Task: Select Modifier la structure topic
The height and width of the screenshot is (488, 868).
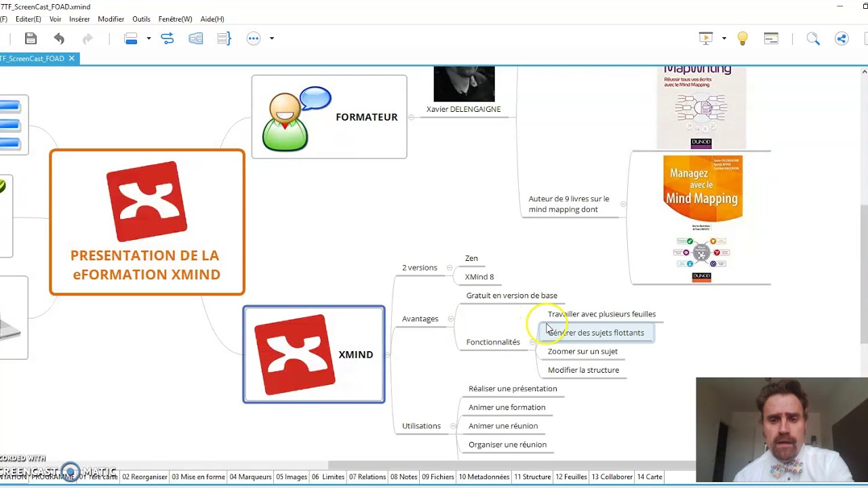Action: [583, 370]
